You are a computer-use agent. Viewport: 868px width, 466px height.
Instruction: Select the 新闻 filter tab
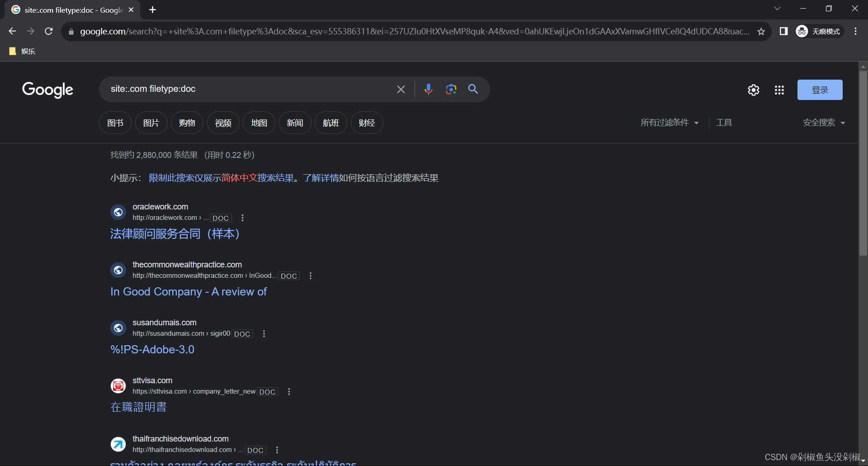[x=295, y=123]
